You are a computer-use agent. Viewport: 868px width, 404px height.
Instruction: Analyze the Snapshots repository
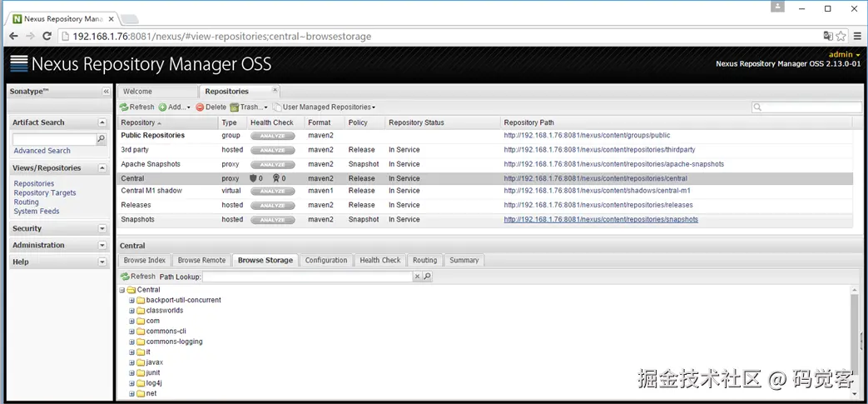272,220
